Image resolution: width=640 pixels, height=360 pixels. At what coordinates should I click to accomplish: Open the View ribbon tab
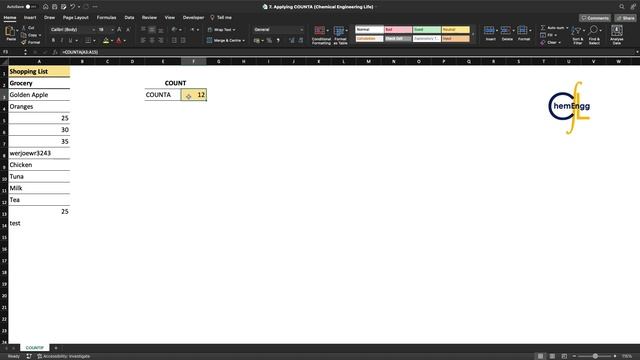pyautogui.click(x=169, y=18)
